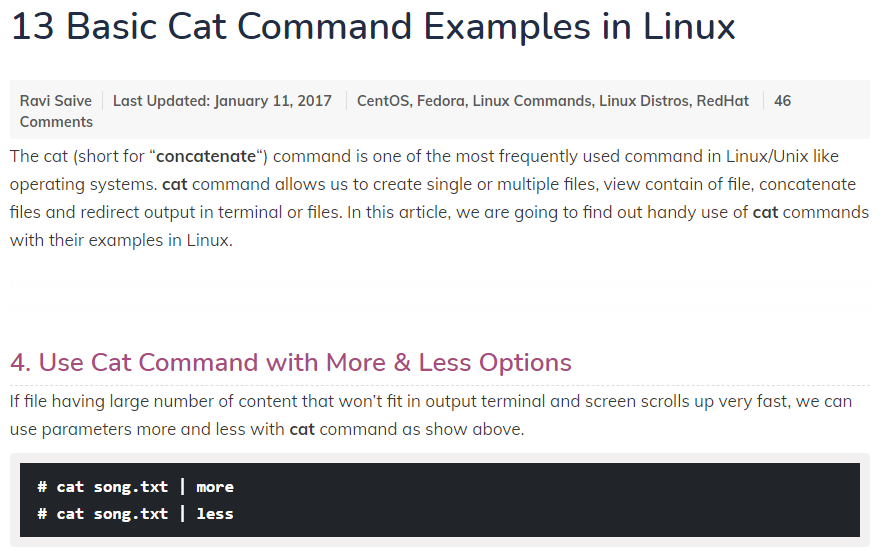
Task: Click the 13 Basic Cat Command Examples title
Action: pyautogui.click(x=373, y=27)
